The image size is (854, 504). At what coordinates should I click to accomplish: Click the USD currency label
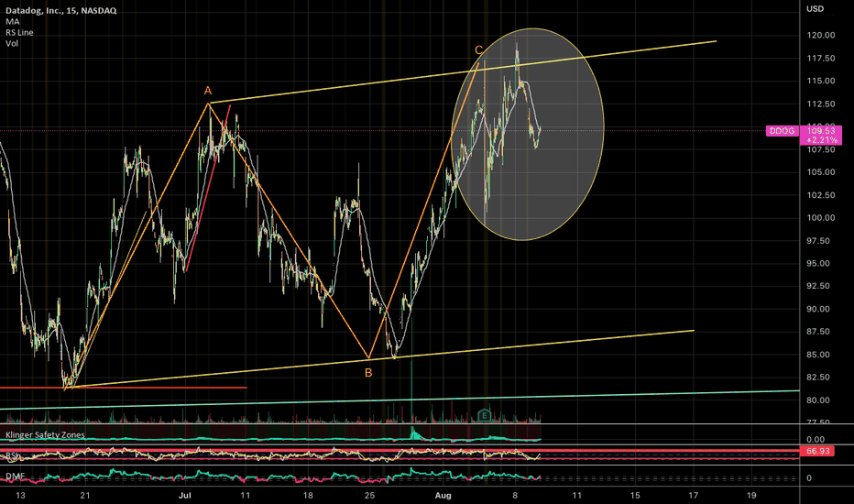816,9
